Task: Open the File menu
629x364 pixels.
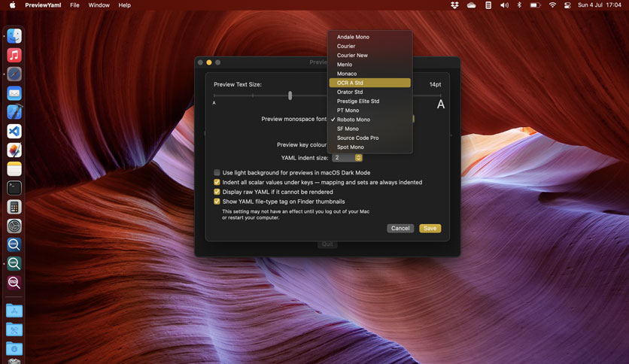Action: tap(74, 5)
